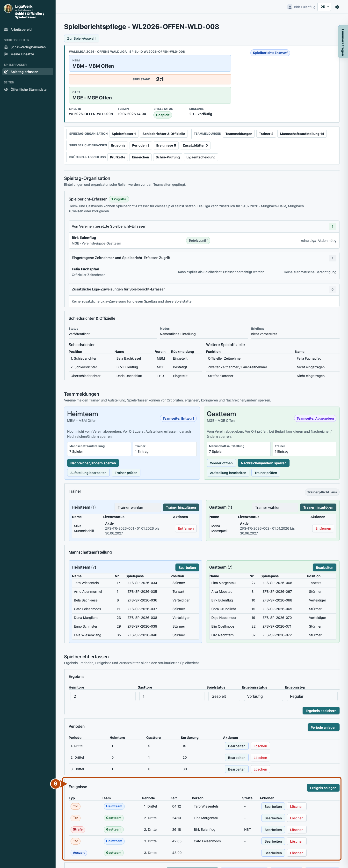
Task: Click the LigaWerk profile avatar in sidebar
Action: pyautogui.click(x=8, y=8)
